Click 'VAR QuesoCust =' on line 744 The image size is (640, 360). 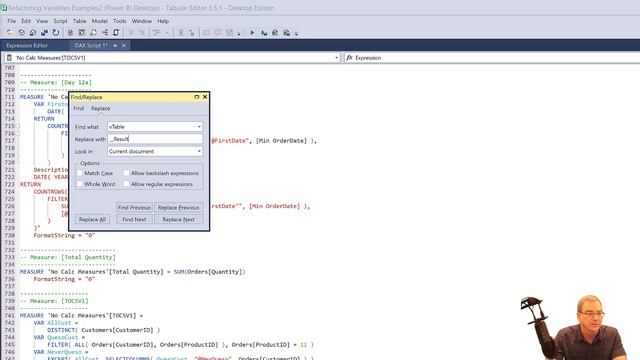tap(59, 338)
